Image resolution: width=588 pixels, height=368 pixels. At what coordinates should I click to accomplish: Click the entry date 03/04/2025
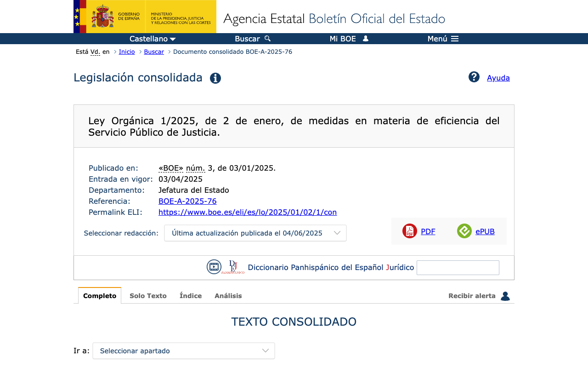point(181,179)
